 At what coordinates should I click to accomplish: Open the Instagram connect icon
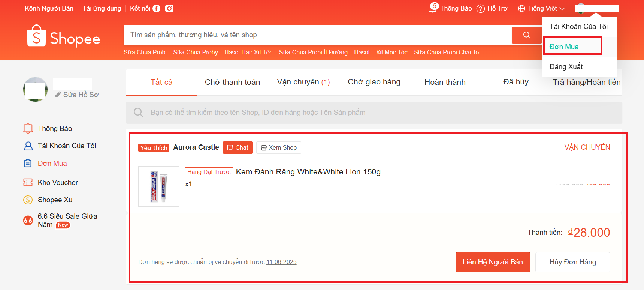point(169,8)
